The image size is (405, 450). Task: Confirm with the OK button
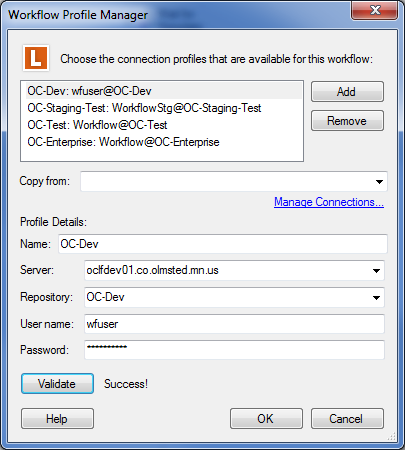266,419
